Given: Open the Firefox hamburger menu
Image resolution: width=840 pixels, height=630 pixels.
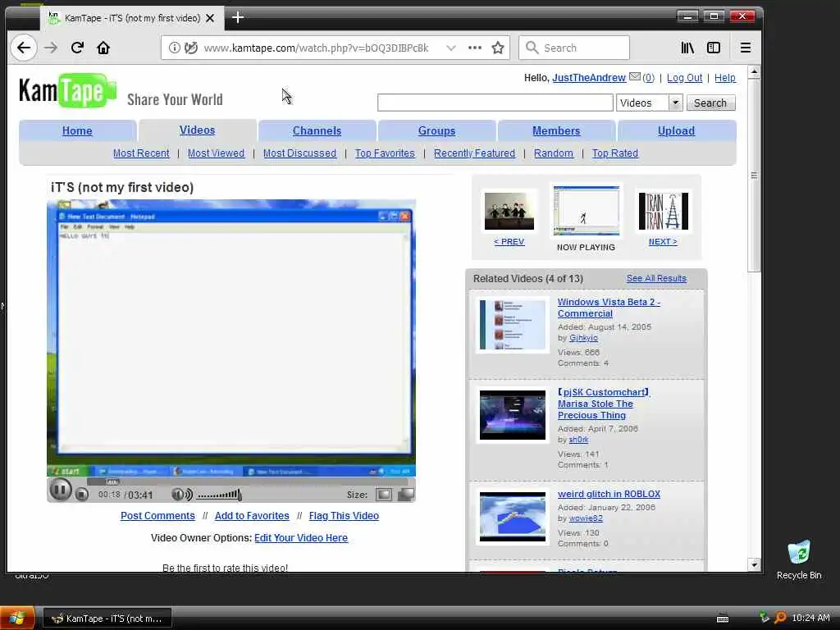Looking at the screenshot, I should [x=745, y=48].
